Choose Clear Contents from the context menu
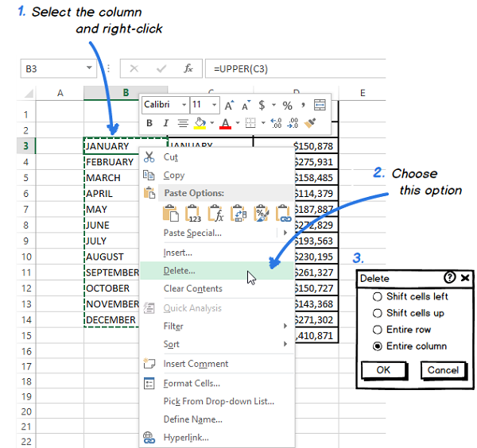This screenshot has height=448, width=477. pyautogui.click(x=217, y=288)
